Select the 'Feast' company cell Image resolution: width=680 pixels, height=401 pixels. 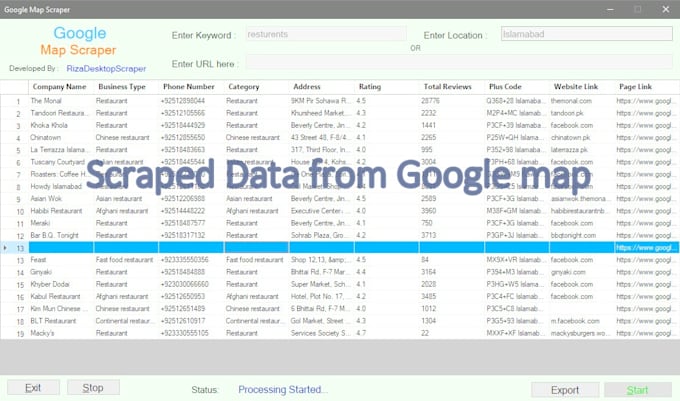coord(61,260)
